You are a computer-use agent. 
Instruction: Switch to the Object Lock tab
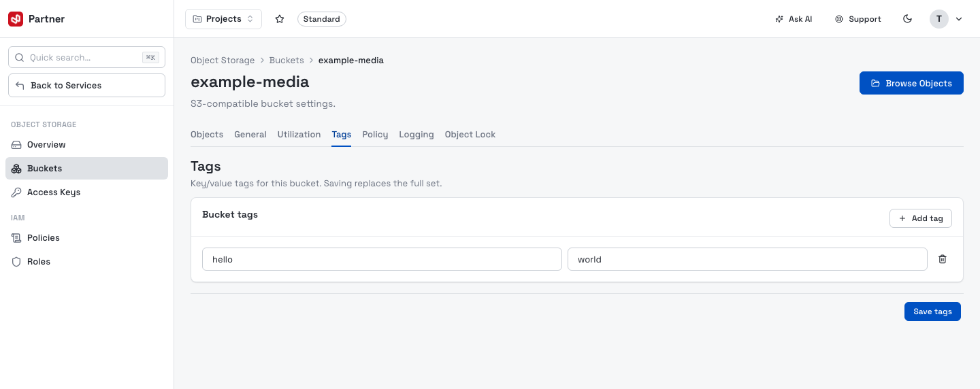[470, 135]
